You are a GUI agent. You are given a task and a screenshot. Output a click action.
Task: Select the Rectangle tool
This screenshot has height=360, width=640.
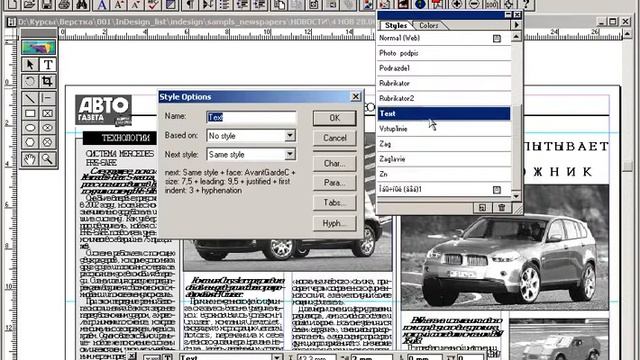tap(30, 113)
